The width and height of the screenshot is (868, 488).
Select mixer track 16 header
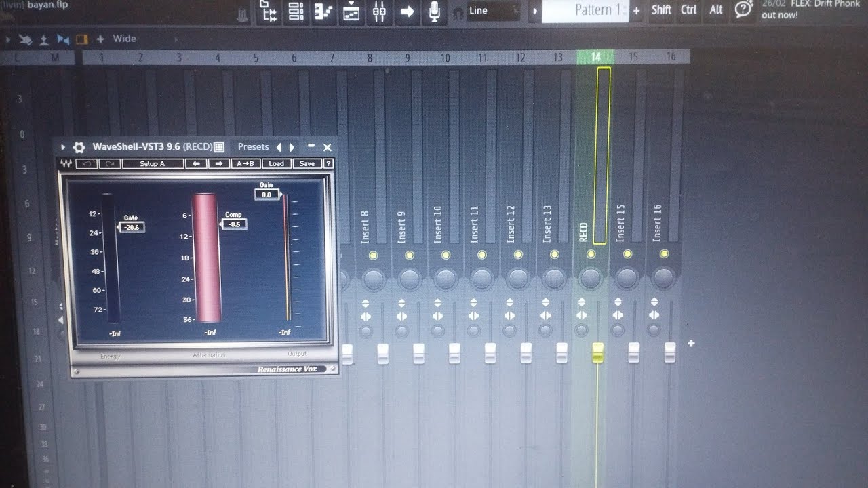click(x=671, y=57)
